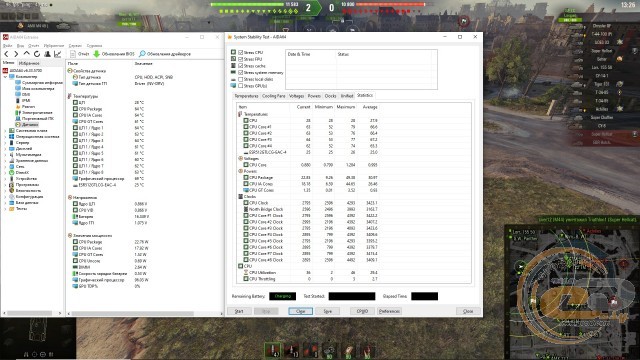Viewport: 640px width, 360px height.
Task: Enable the Stress GPU(s) checkbox
Action: click(x=241, y=86)
